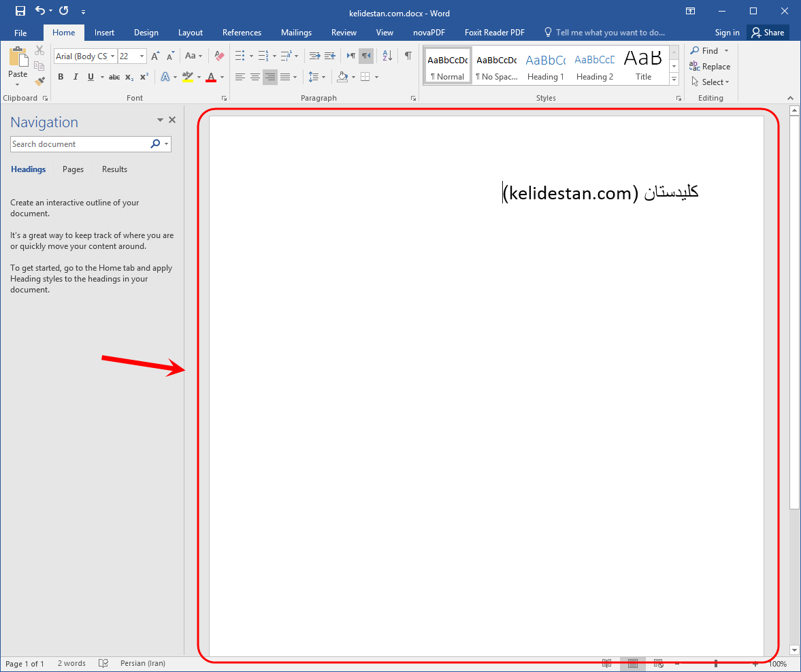Redo the last action
The width and height of the screenshot is (801, 672).
pyautogui.click(x=64, y=11)
